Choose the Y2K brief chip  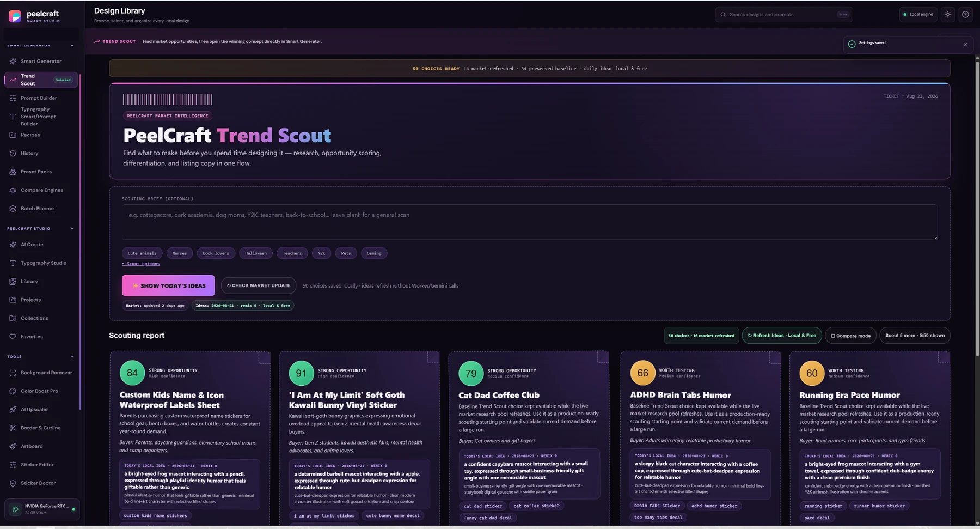322,253
